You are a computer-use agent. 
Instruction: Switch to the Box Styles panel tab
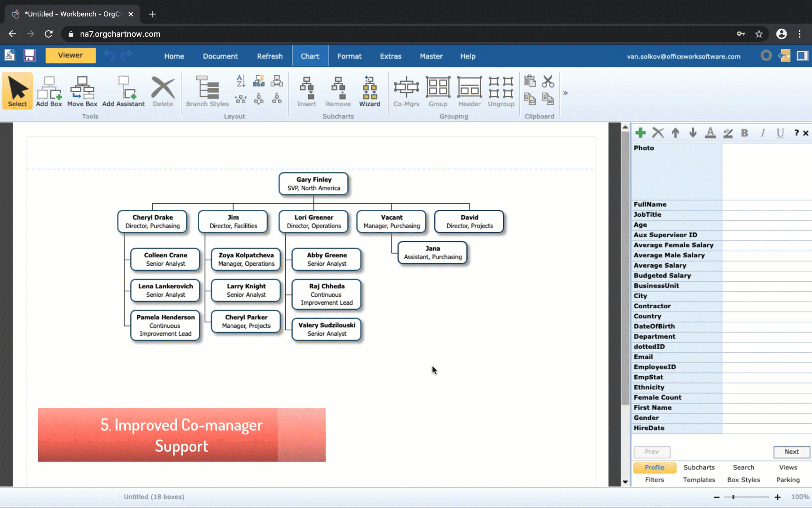click(x=743, y=480)
